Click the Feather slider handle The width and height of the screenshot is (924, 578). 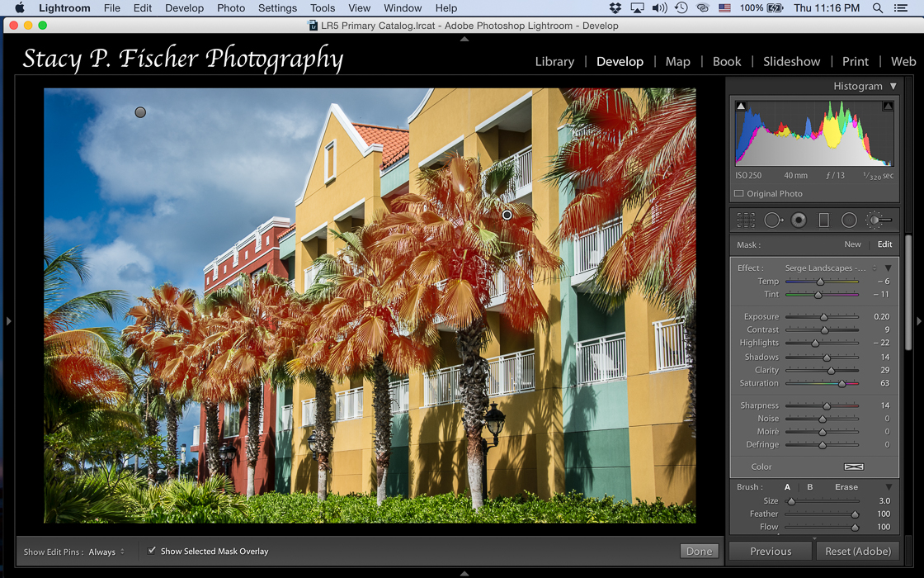click(855, 514)
